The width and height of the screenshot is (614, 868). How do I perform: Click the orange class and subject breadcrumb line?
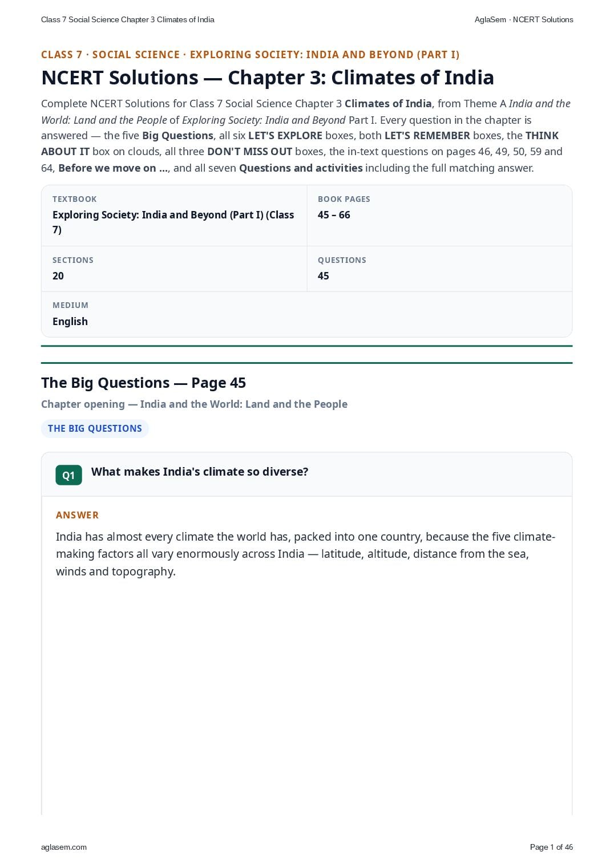(250, 55)
